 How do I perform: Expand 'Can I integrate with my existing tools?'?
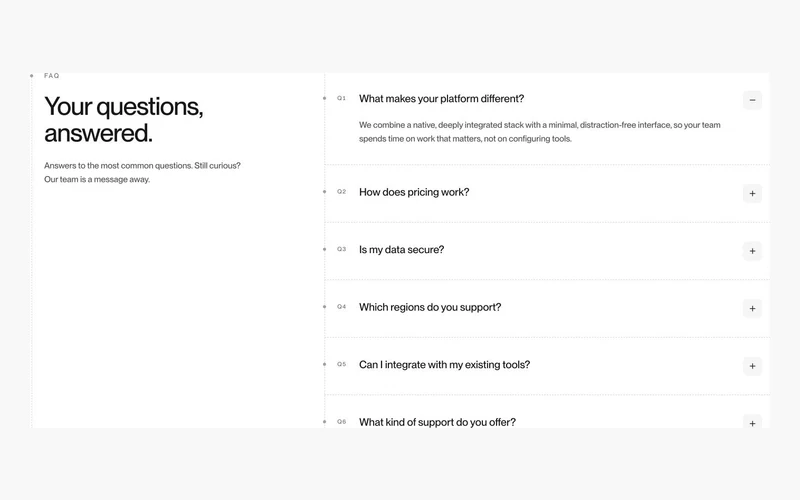[444, 365]
